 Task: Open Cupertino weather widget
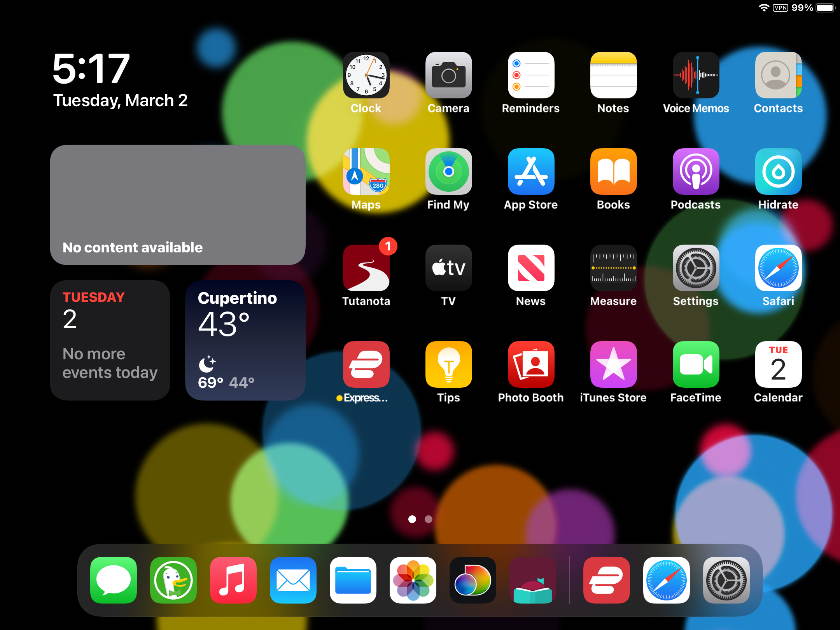coord(245,340)
